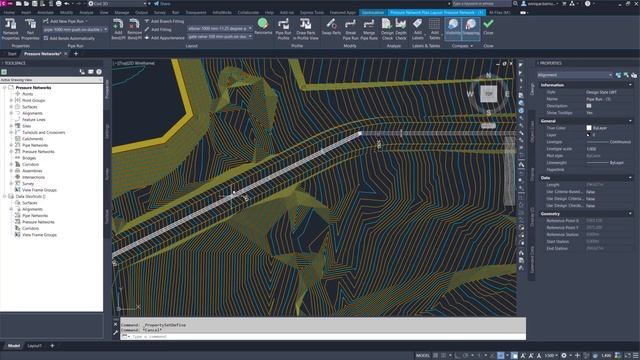The width and height of the screenshot is (640, 360).
Task: Open the Home ribbon tab
Action: tap(9, 13)
